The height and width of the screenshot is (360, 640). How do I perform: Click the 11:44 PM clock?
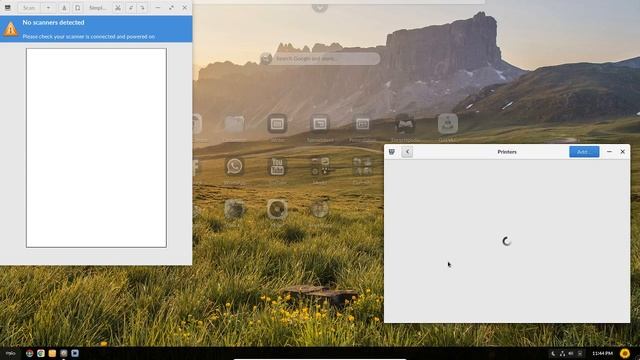[x=602, y=353]
